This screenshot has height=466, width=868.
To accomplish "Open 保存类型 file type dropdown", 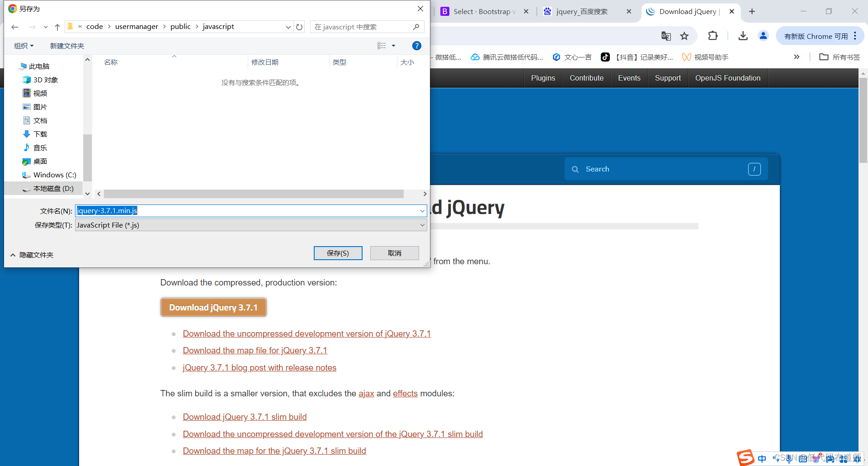I will [251, 225].
